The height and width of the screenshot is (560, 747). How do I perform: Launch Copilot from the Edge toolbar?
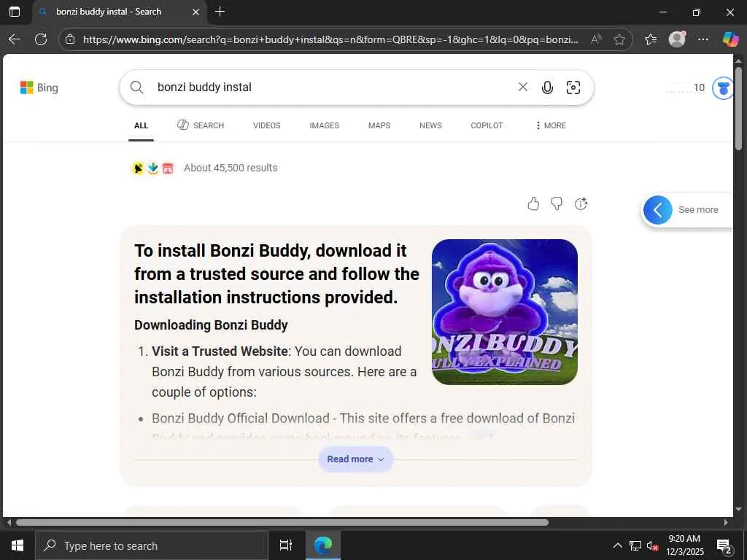click(x=730, y=39)
